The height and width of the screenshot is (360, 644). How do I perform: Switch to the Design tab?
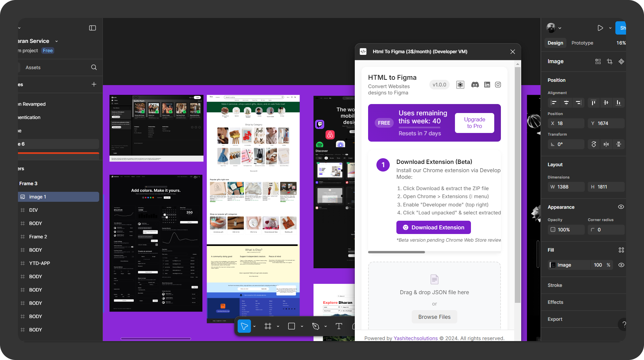coord(555,43)
